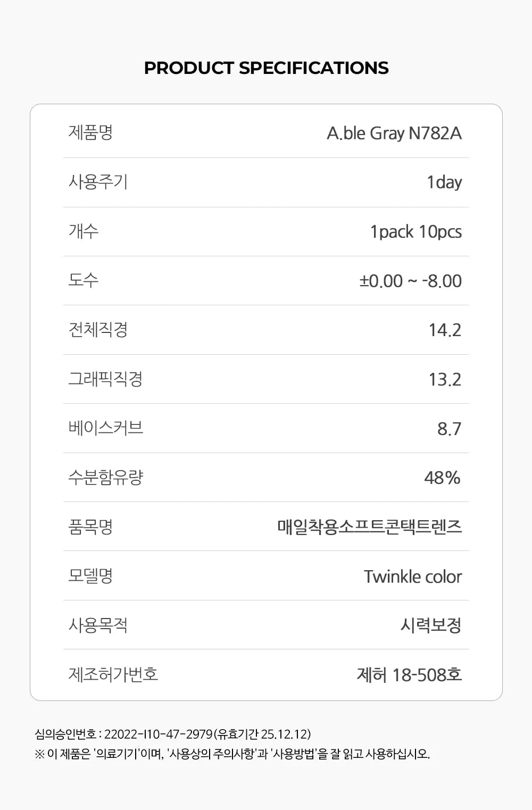Select the 1day usage period value
The width and height of the screenshot is (532, 810).
444,182
